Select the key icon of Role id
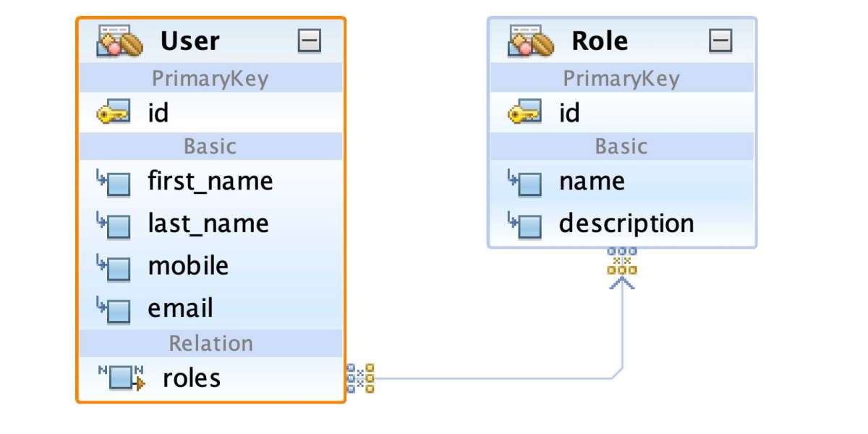 (524, 113)
